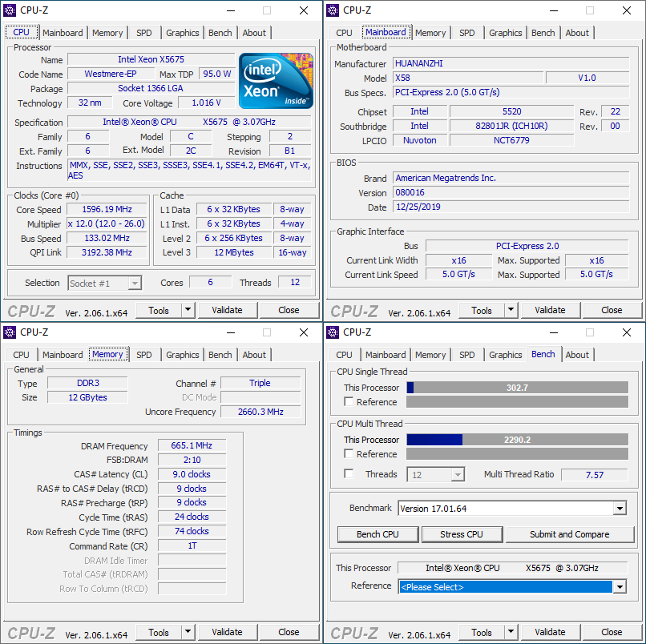
Task: Click Validate in the CPU tab window
Action: 228,310
